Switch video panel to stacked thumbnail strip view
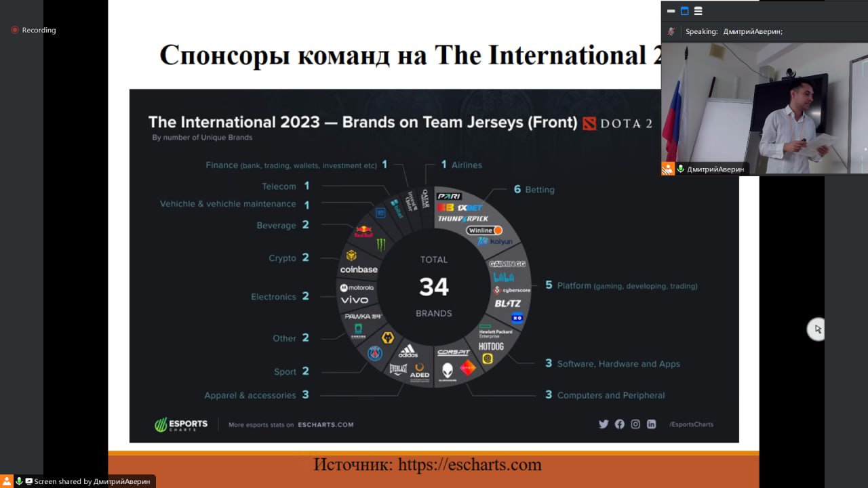Screen dimensions: 868x488 point(698,11)
